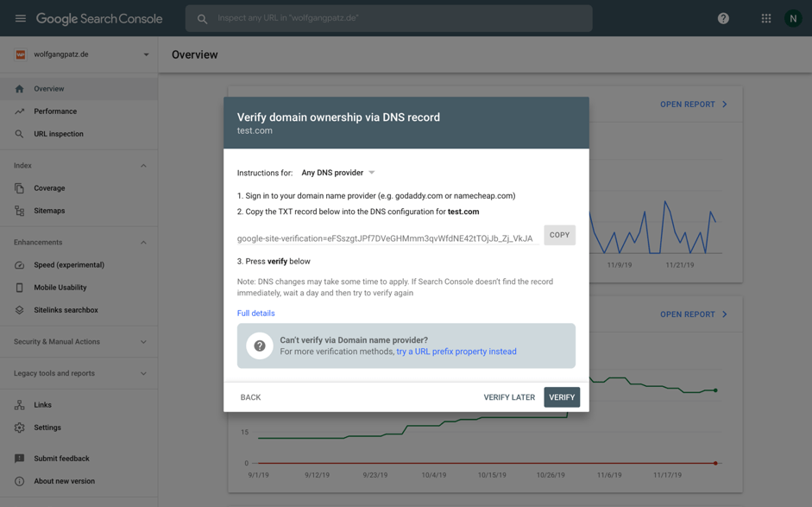Viewport: 812px width, 507px height.
Task: Click the Sitemaps tree icon
Action: coord(19,211)
